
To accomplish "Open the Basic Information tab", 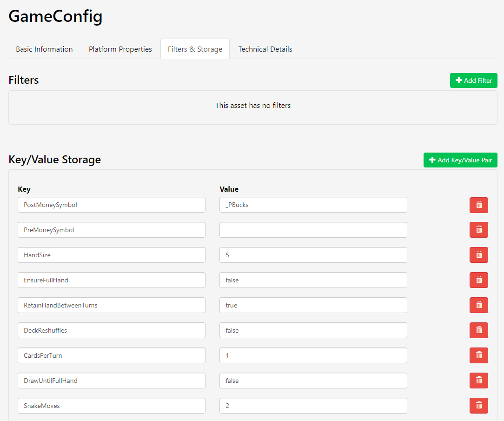I will [44, 49].
